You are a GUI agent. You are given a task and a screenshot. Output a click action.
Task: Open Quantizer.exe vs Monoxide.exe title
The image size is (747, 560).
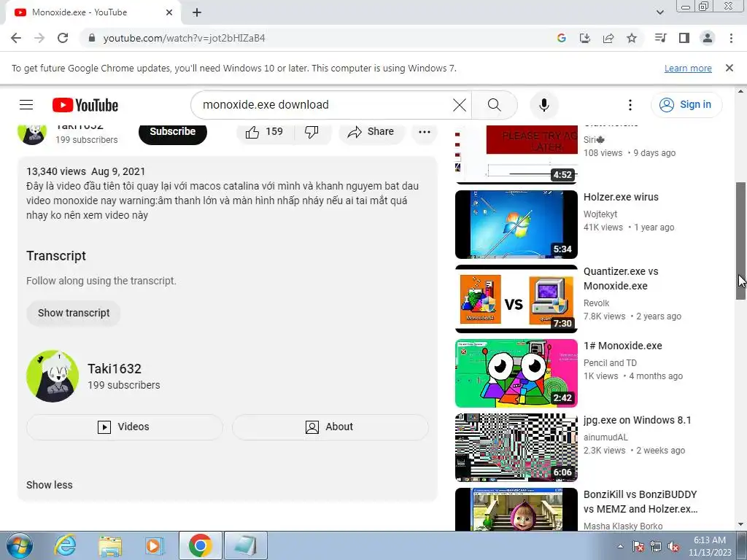621,279
